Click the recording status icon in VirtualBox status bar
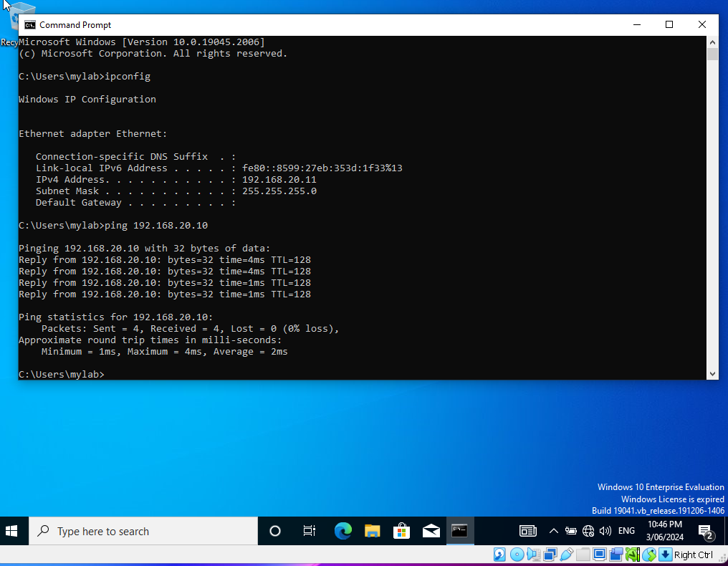This screenshot has height=566, width=728. (x=616, y=554)
